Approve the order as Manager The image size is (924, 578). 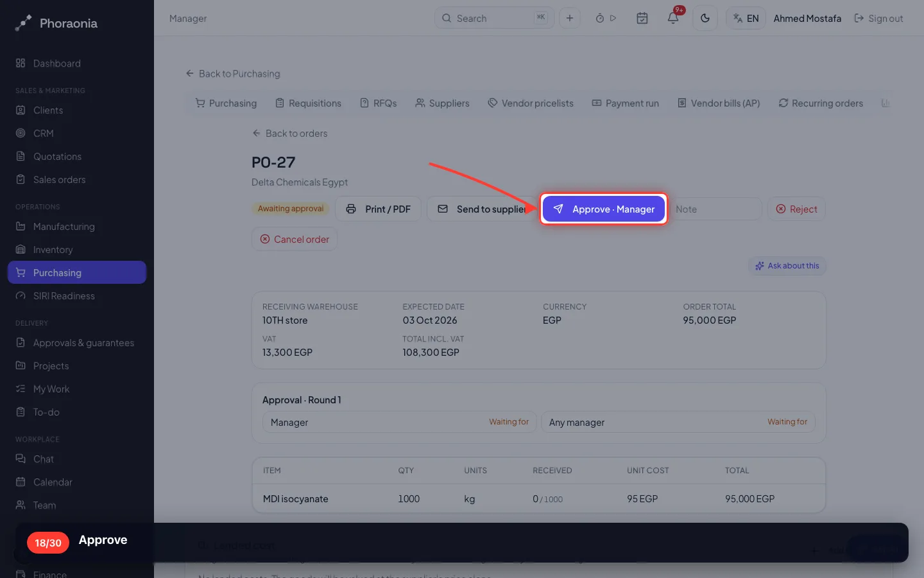coord(604,209)
